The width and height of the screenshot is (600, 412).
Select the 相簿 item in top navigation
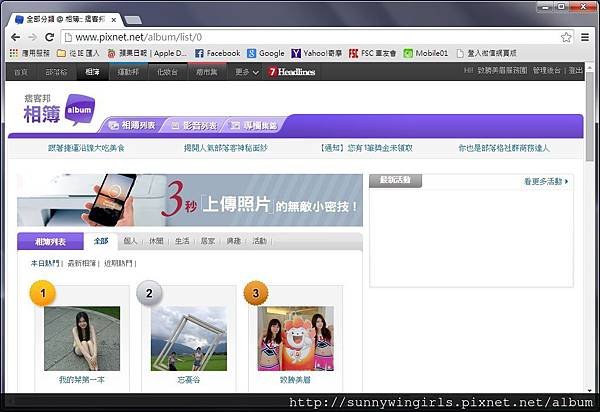[92, 72]
